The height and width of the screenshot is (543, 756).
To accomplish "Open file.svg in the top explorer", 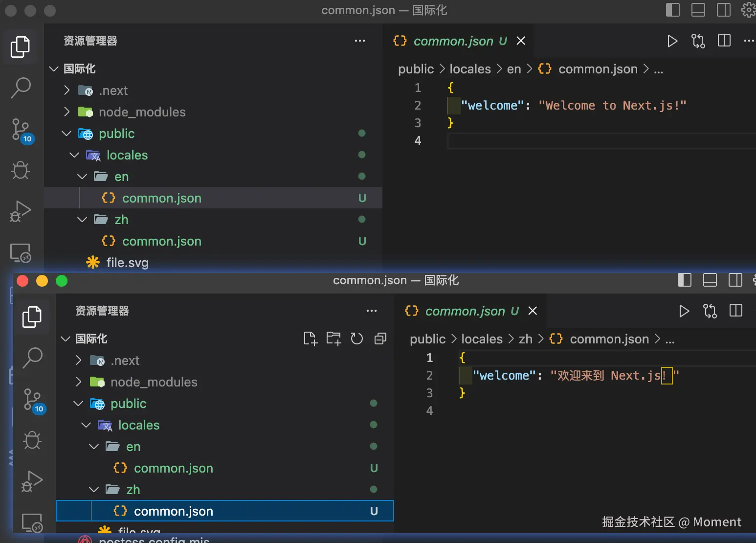I will (x=213, y=263).
